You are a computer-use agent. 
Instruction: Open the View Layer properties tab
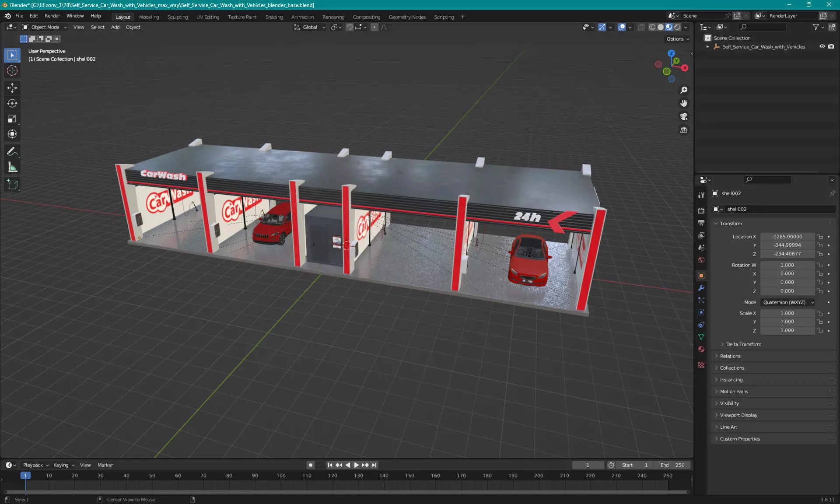click(x=701, y=235)
